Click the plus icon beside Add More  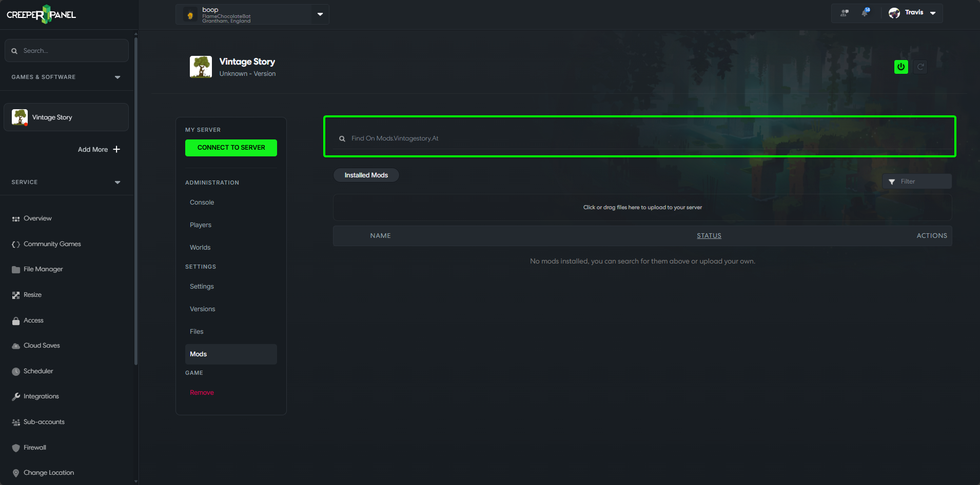pos(116,149)
